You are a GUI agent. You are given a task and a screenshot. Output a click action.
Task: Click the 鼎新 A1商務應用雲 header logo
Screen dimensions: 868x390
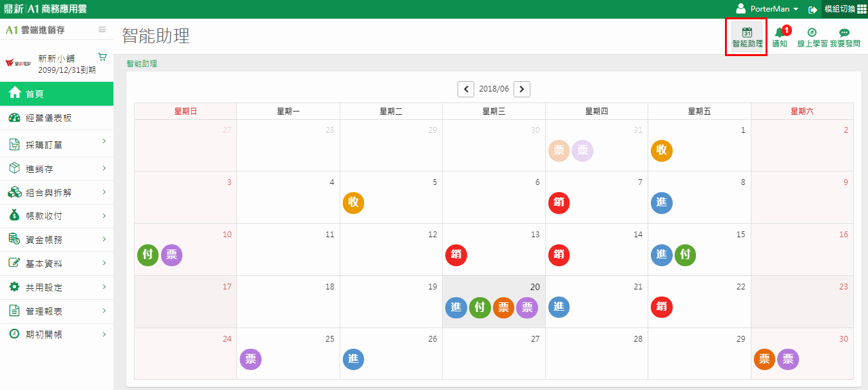pyautogui.click(x=45, y=9)
